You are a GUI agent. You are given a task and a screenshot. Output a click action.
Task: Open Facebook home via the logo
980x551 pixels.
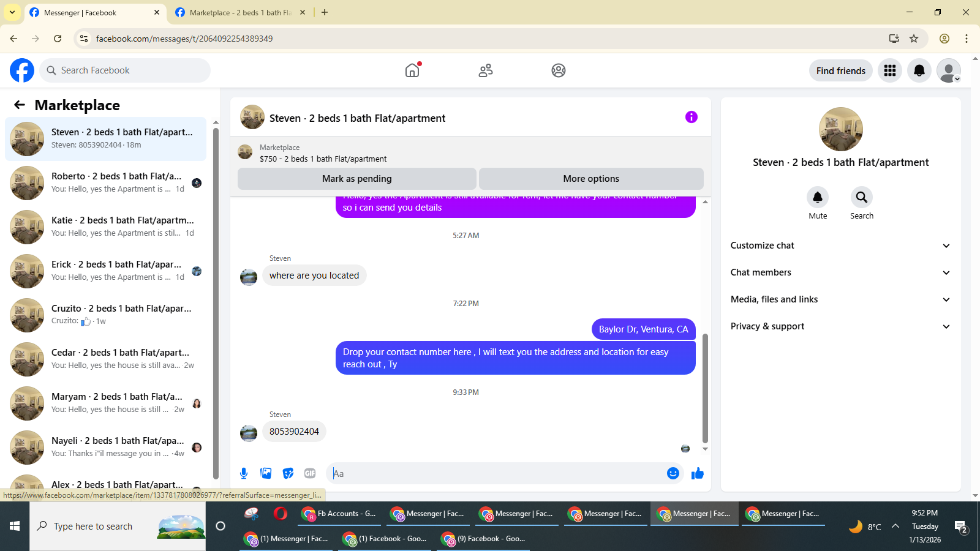coord(22,70)
